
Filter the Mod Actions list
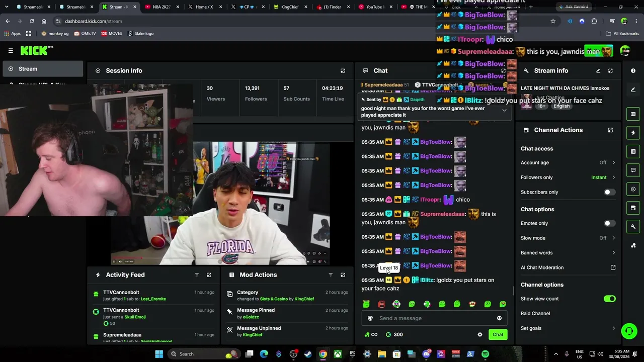tap(331, 275)
